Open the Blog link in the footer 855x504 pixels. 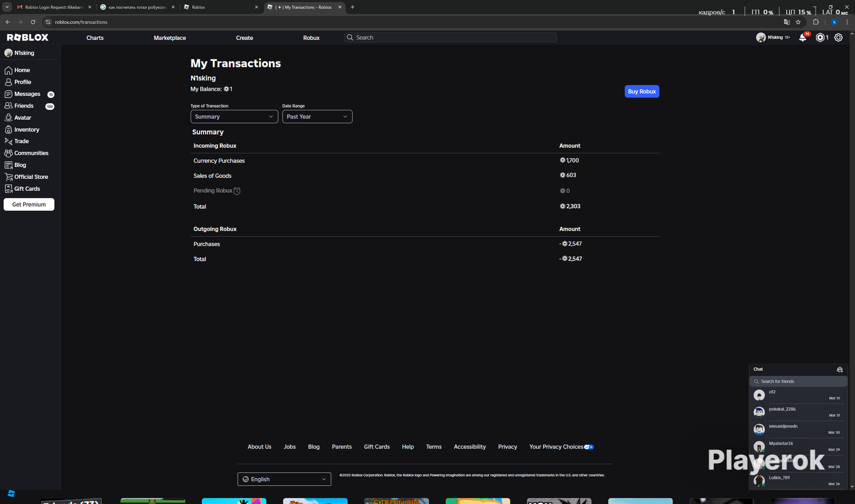(314, 447)
